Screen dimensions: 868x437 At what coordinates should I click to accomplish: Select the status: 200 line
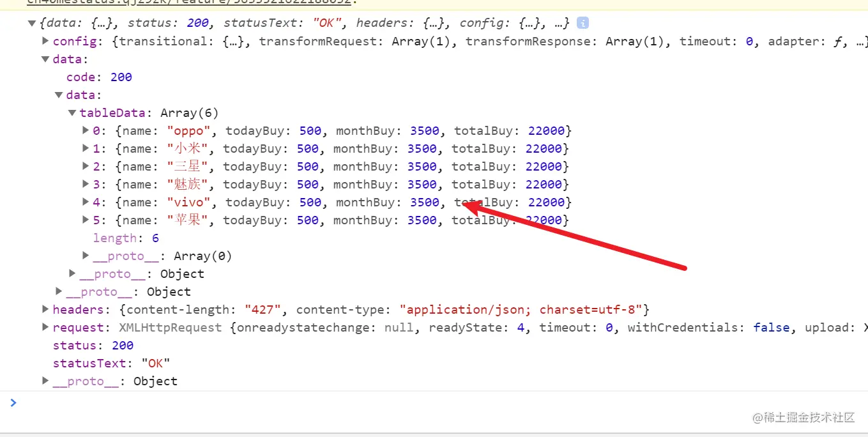[93, 346]
